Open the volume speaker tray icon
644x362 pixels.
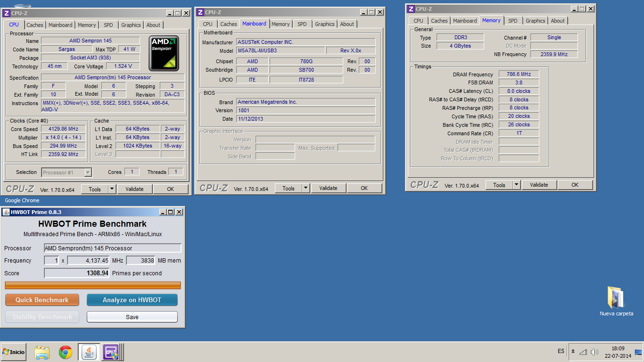click(x=594, y=352)
